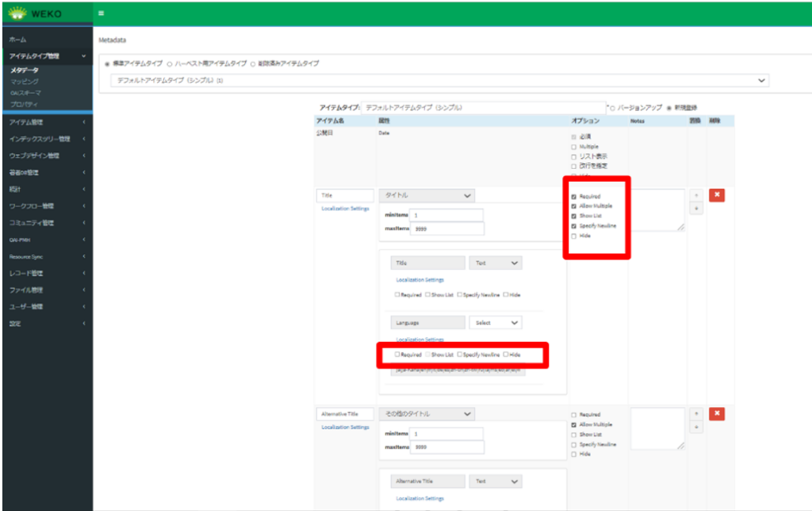The height and width of the screenshot is (511, 812).
Task: Open the デフォルトアイテムタイプ (シンプル) dropdown
Action: tap(439, 80)
